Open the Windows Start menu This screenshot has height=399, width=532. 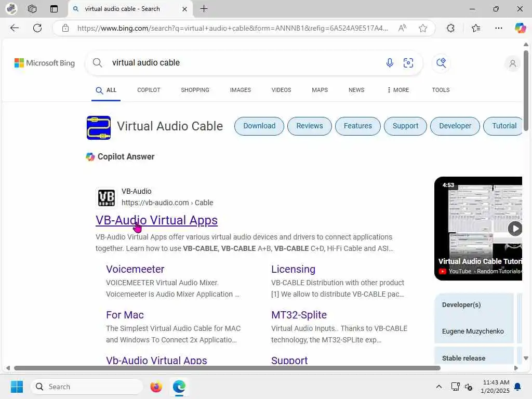[x=17, y=387]
